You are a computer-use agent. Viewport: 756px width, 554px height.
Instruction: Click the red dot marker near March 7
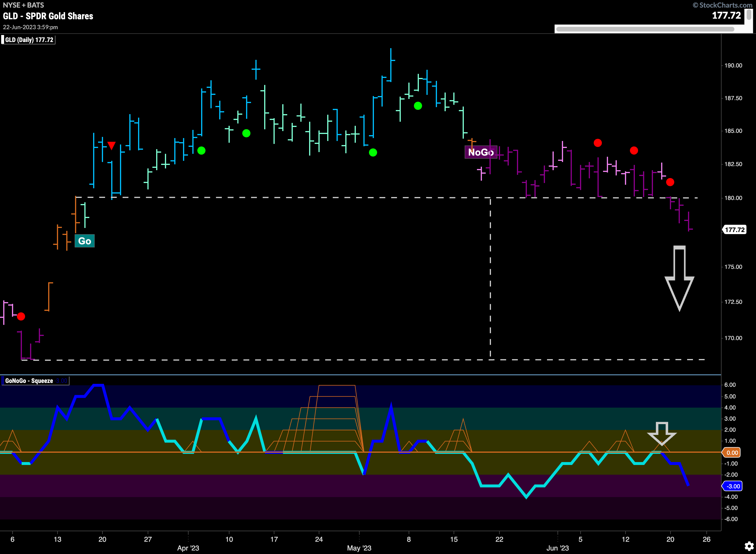click(21, 316)
